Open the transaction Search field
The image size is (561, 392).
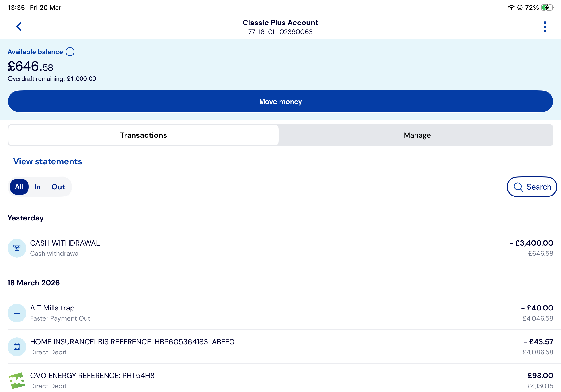pyautogui.click(x=532, y=187)
